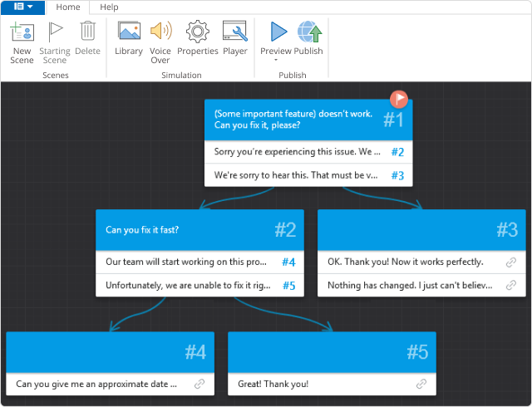Expand the Preview dropdown arrow
The height and width of the screenshot is (407, 532).
276,60
